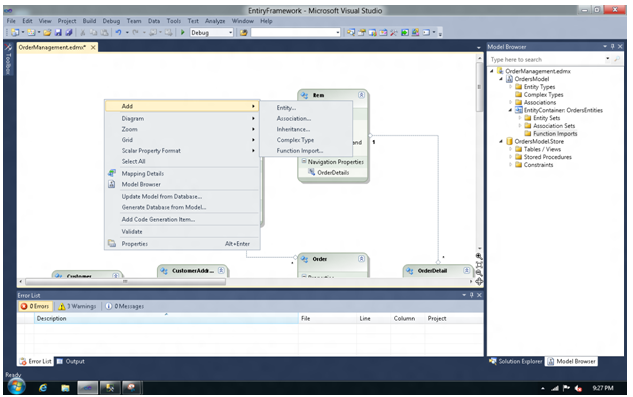Click the diagram Zoom In magnifier
The image size is (633, 397).
point(479,256)
